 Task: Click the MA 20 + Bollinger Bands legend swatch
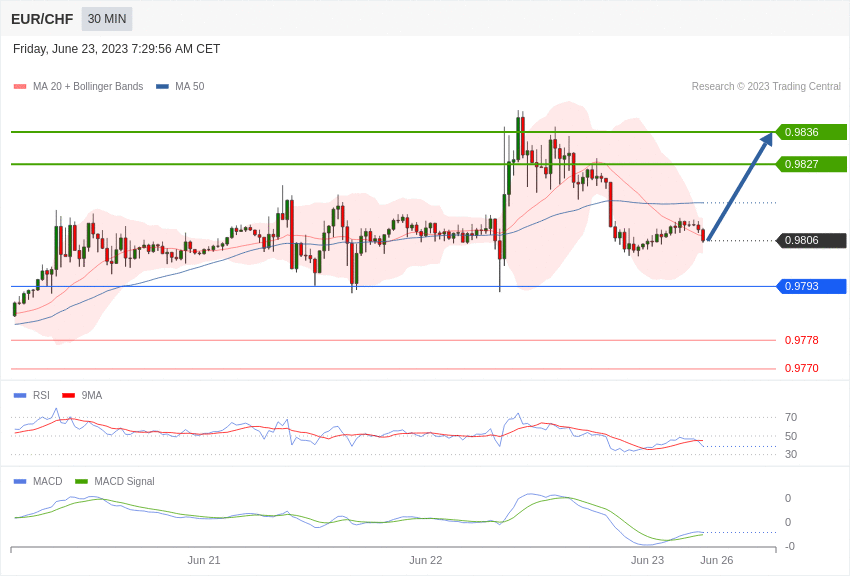click(20, 87)
